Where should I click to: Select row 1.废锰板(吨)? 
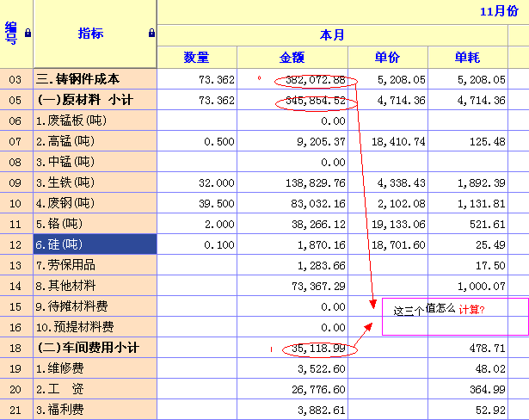click(x=95, y=120)
